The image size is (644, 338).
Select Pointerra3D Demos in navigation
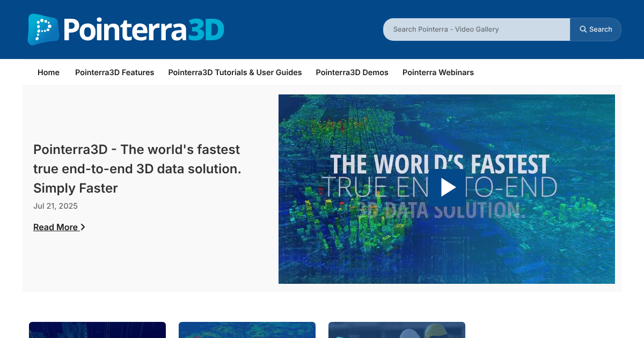[x=352, y=72]
